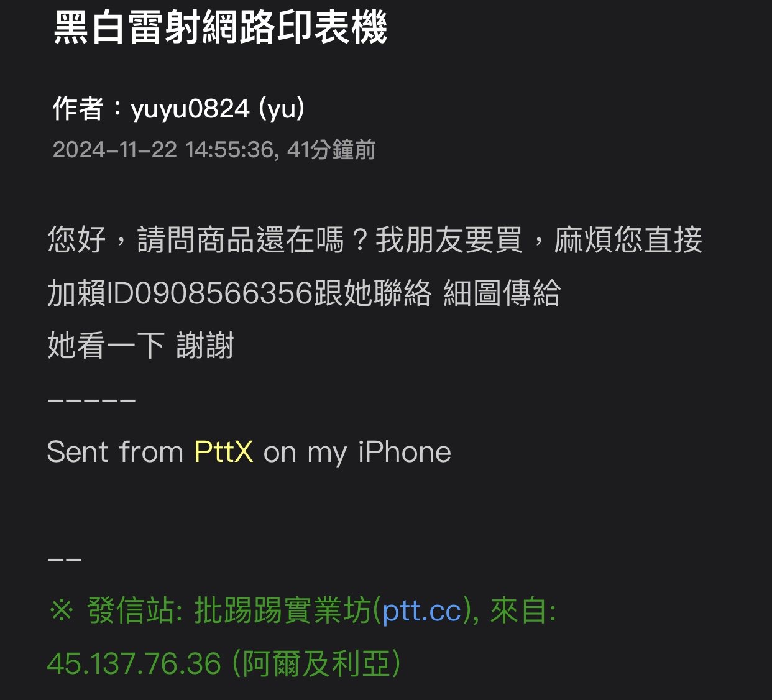Tap author name yuyu0824 (yu)

tap(218, 109)
